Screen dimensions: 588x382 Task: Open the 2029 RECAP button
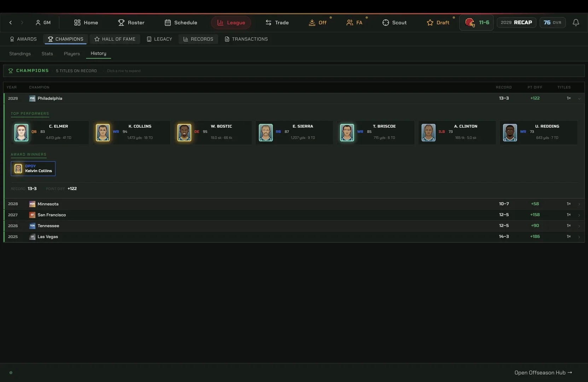[517, 23]
